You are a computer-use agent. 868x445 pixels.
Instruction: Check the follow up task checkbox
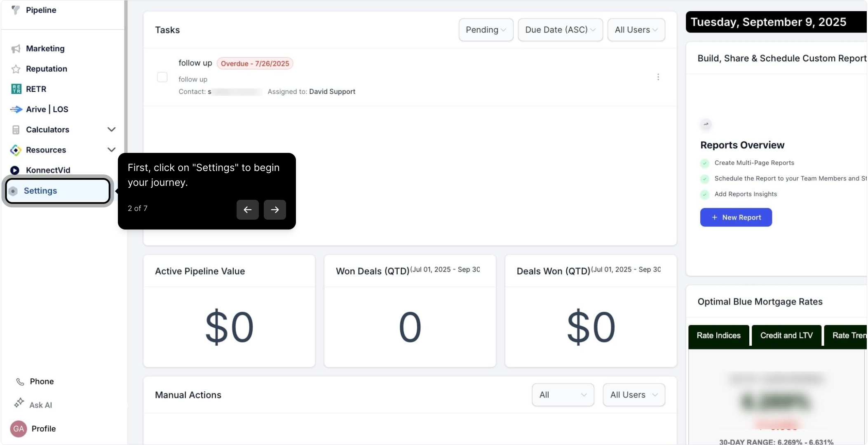[162, 77]
